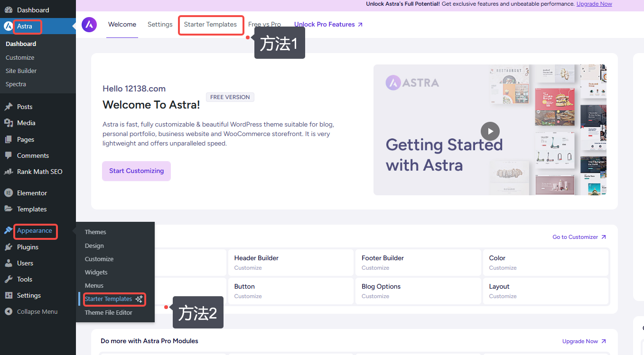Switch to the Settings tab in Astra

[160, 24]
